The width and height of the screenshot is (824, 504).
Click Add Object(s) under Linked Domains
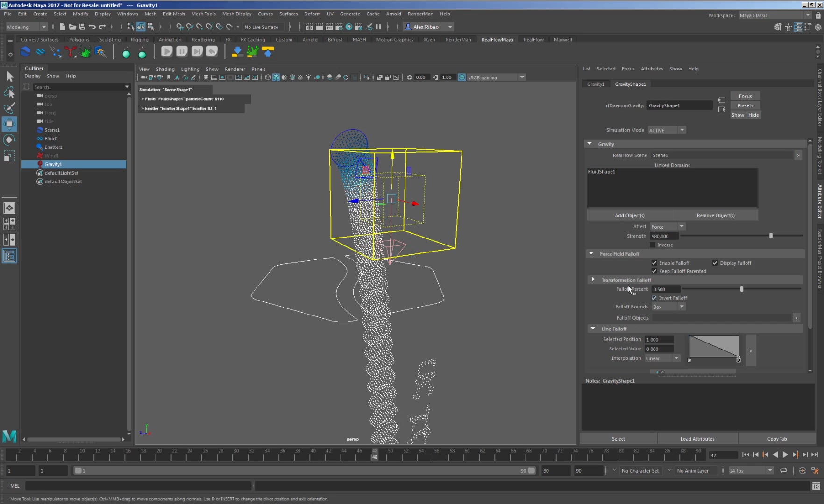[630, 215]
